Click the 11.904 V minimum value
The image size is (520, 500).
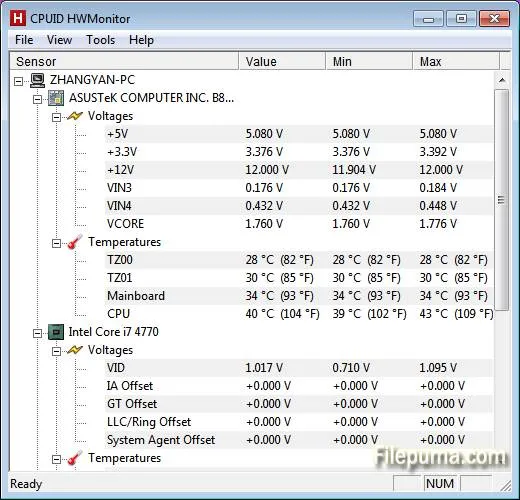(354, 170)
